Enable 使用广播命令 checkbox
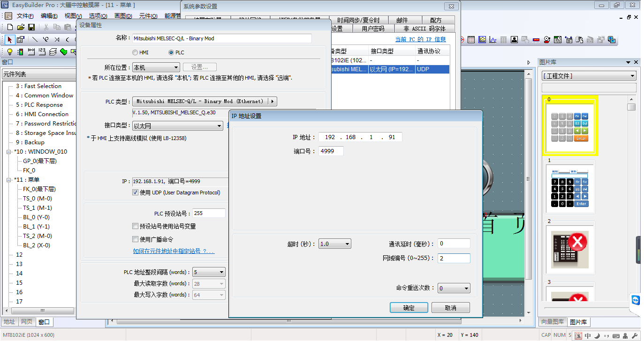The height and width of the screenshot is (341, 644). pyautogui.click(x=136, y=239)
